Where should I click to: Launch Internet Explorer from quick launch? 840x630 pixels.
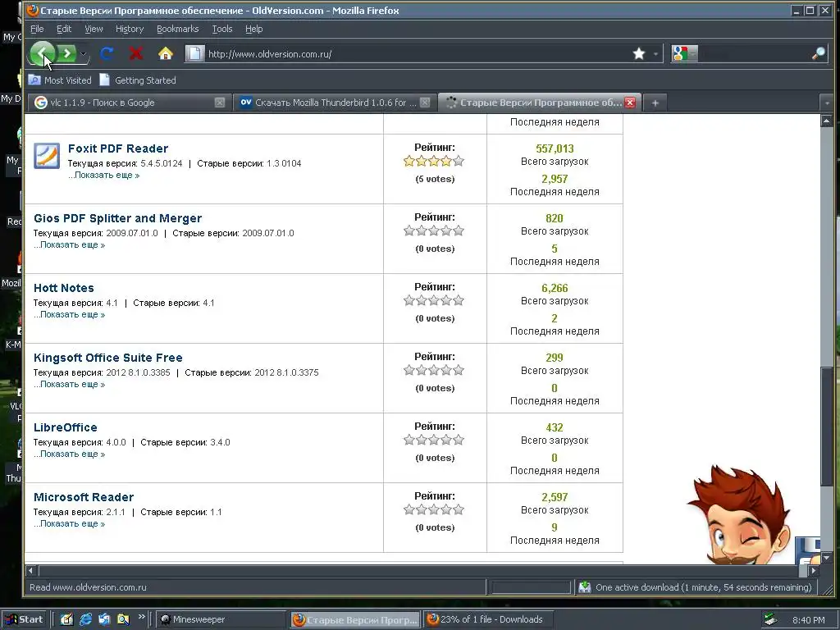tap(85, 619)
